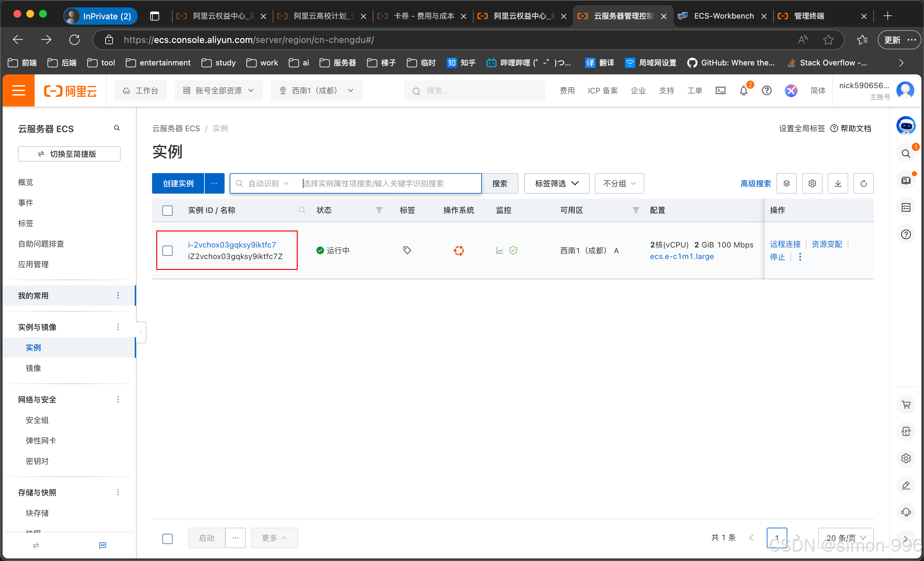Click the user avatar
This screenshot has width=924, height=561.
[x=905, y=90]
